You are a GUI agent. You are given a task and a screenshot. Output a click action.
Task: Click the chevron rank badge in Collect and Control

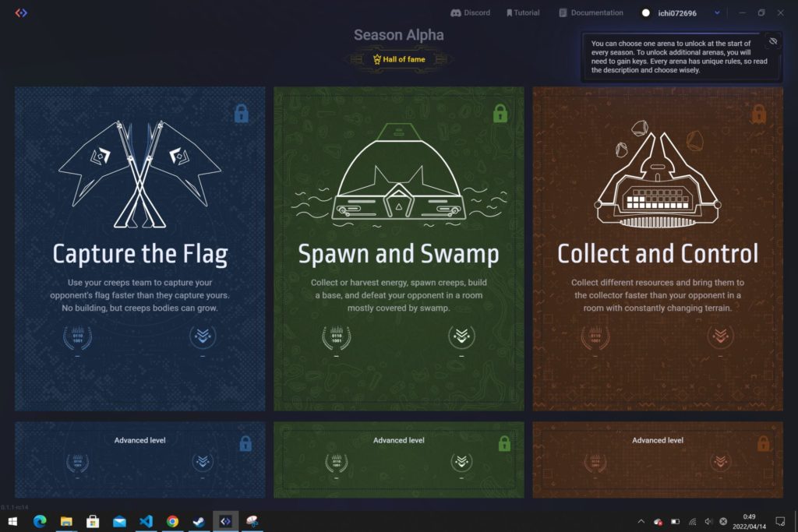point(720,336)
